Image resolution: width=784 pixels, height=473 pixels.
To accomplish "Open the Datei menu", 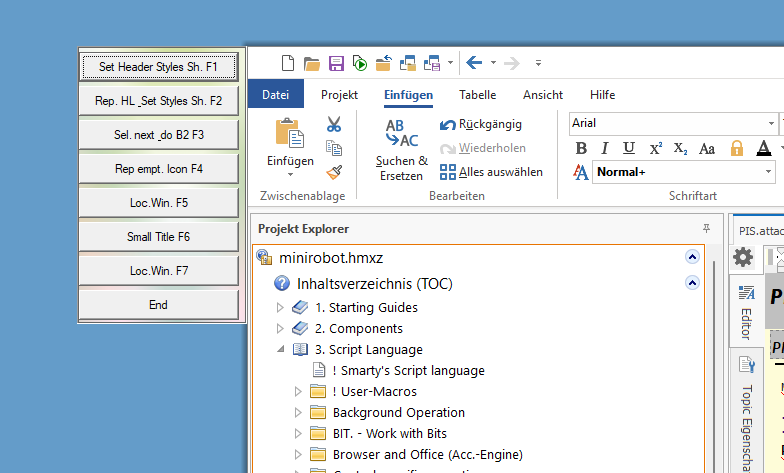I will tap(275, 95).
